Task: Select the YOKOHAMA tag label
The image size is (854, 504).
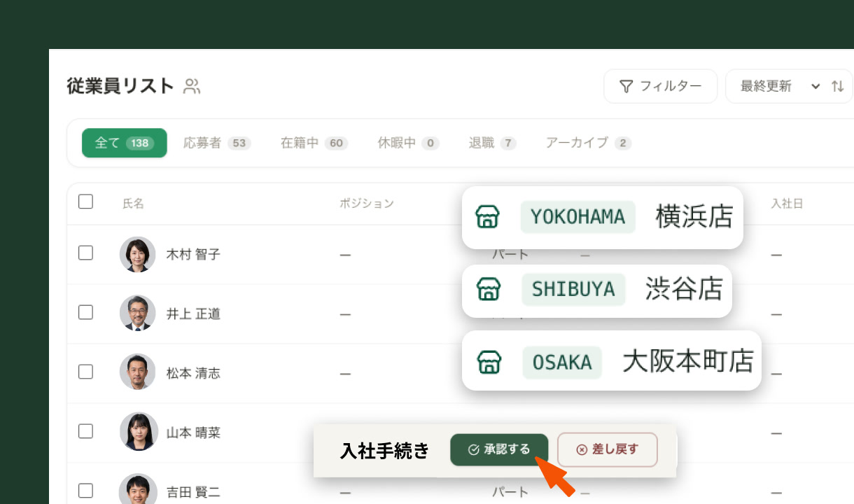Action: [x=578, y=217]
